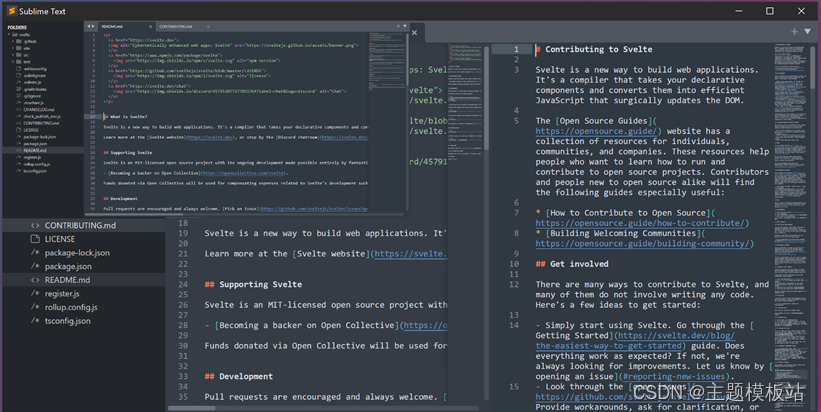
Task: Open the Open Collective link on line 28
Action: point(425,326)
